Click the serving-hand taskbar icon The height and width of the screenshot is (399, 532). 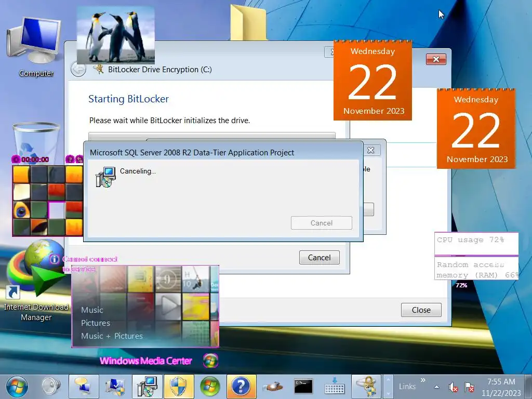pyautogui.click(x=273, y=387)
